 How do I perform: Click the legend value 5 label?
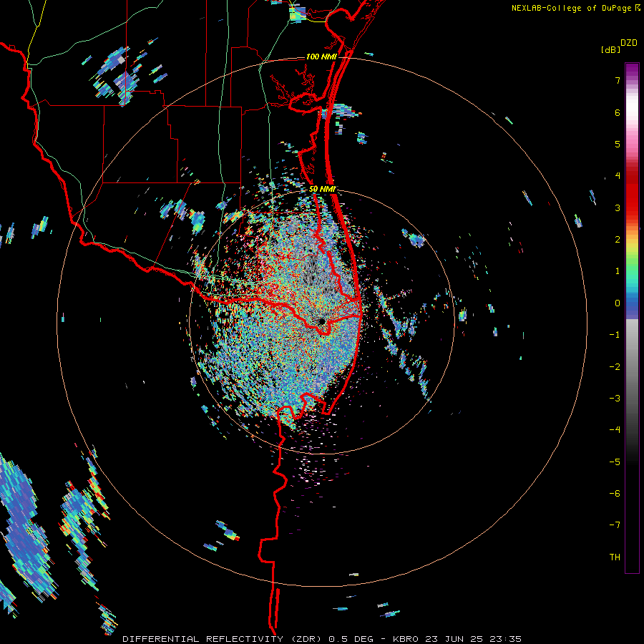(x=618, y=144)
